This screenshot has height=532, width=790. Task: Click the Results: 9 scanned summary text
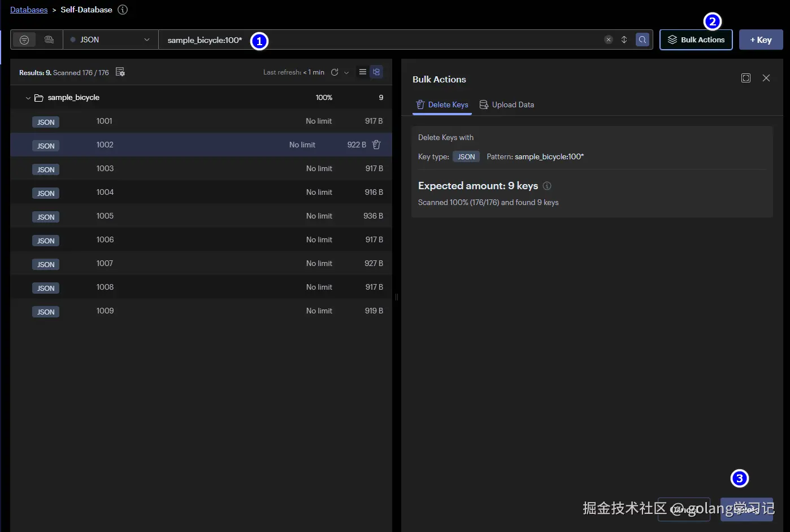[64, 72]
